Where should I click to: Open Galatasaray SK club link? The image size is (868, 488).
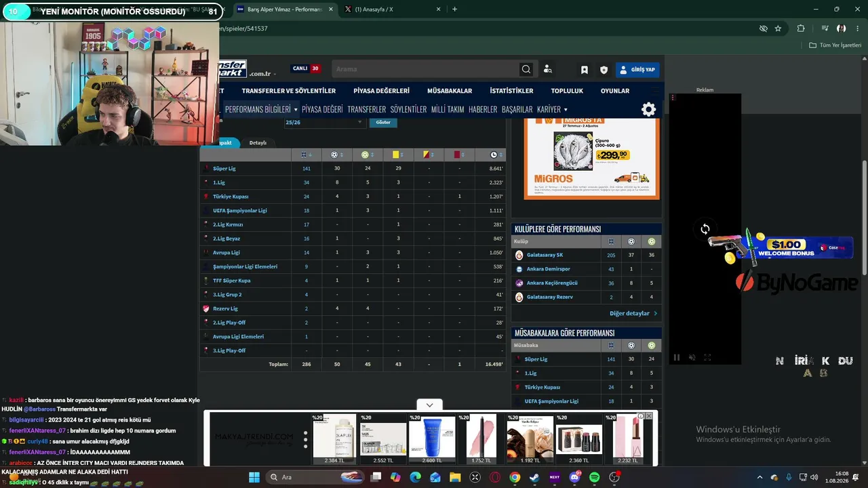tap(545, 255)
